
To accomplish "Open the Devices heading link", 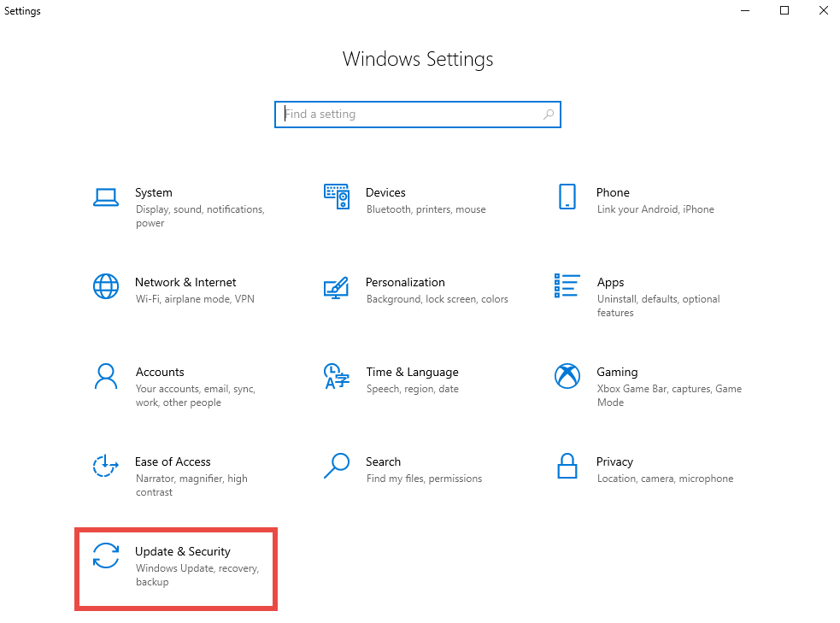I will 385,193.
